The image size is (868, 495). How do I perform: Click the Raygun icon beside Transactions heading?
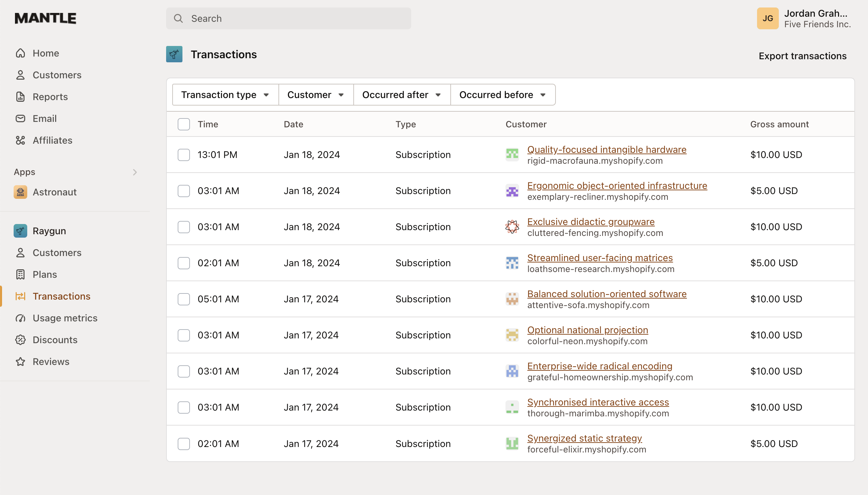[x=174, y=54]
